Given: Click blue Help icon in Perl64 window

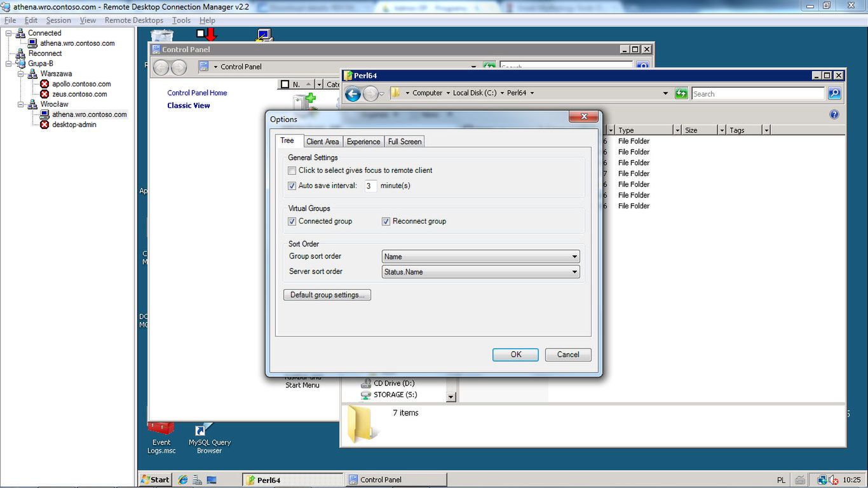Looking at the screenshot, I should pyautogui.click(x=834, y=114).
